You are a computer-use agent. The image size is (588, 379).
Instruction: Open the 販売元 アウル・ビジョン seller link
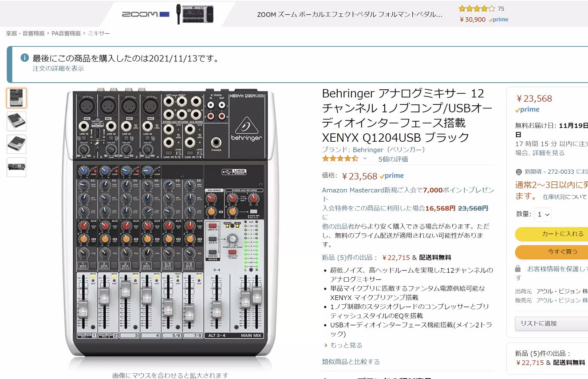click(561, 300)
